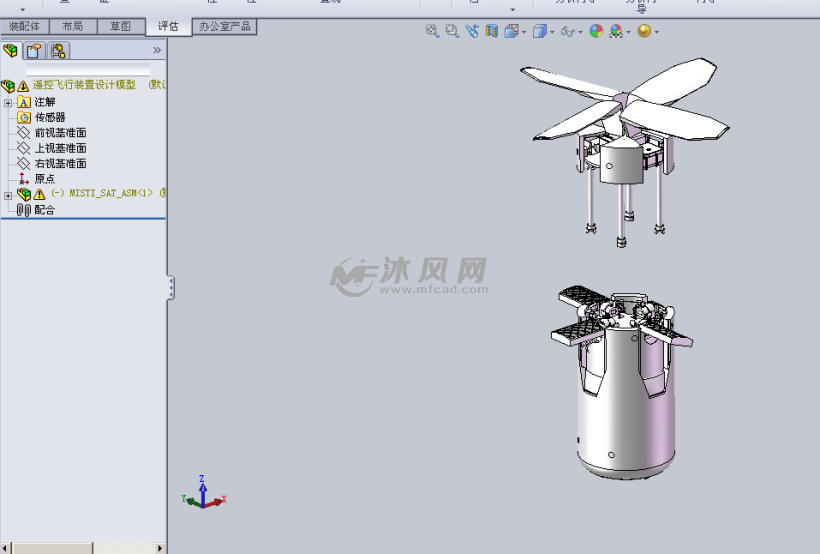Click the Previous View icon
The image size is (820, 554).
(x=472, y=31)
